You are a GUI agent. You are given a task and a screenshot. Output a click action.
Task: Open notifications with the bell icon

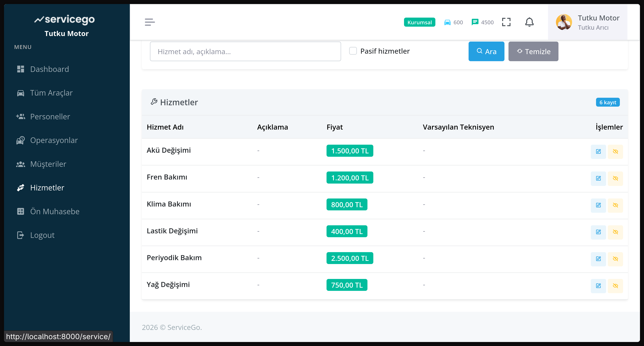point(529,22)
